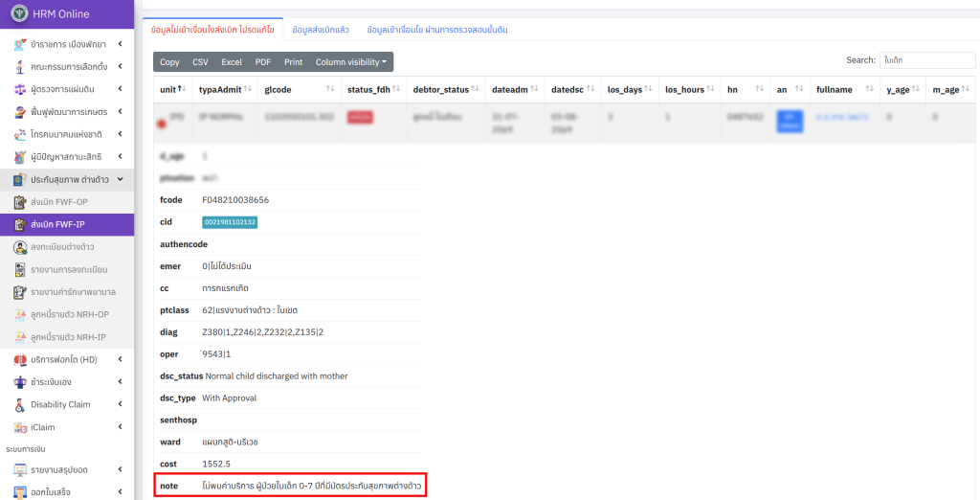Open the ส่งเบิก FWF-OP sidebar icon

19,202
